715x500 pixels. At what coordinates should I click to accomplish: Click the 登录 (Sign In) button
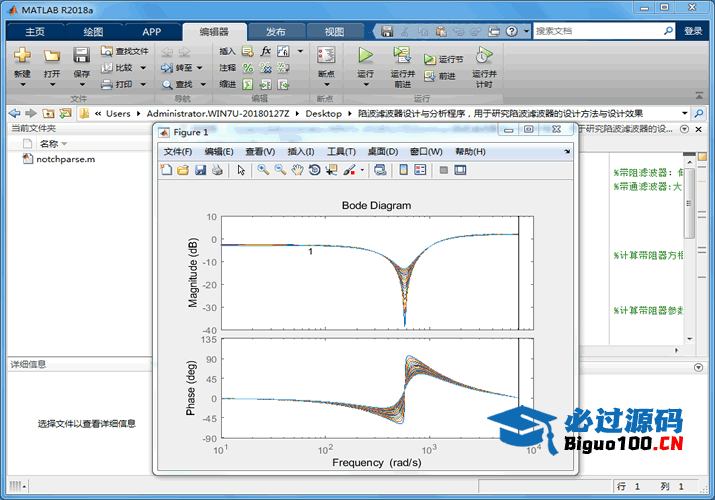pyautogui.click(x=693, y=31)
